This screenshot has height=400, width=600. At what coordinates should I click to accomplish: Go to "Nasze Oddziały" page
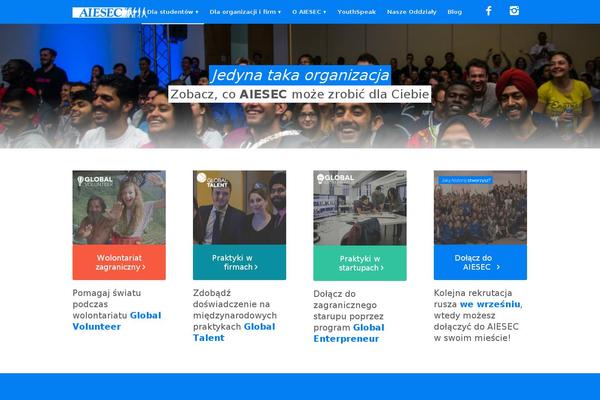coord(412,12)
